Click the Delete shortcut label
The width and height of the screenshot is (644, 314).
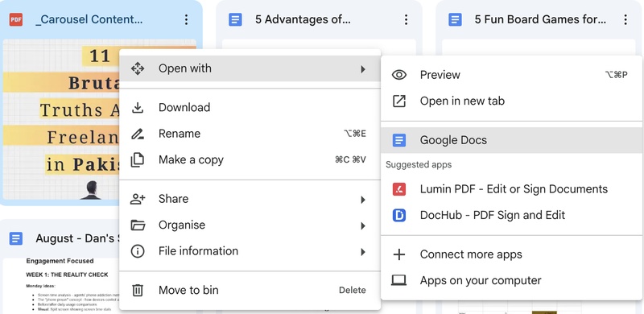click(x=352, y=290)
